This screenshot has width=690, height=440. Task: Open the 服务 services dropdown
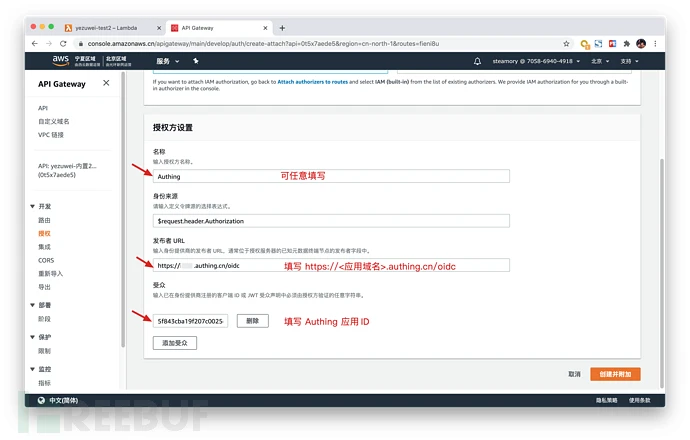168,61
